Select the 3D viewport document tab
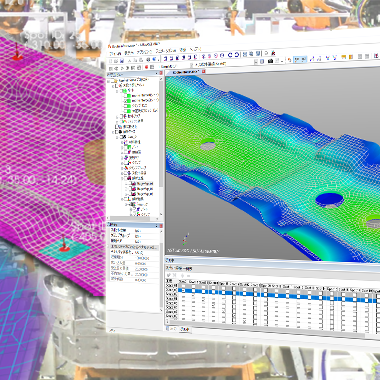This screenshot has width=380, height=380. 185,72
